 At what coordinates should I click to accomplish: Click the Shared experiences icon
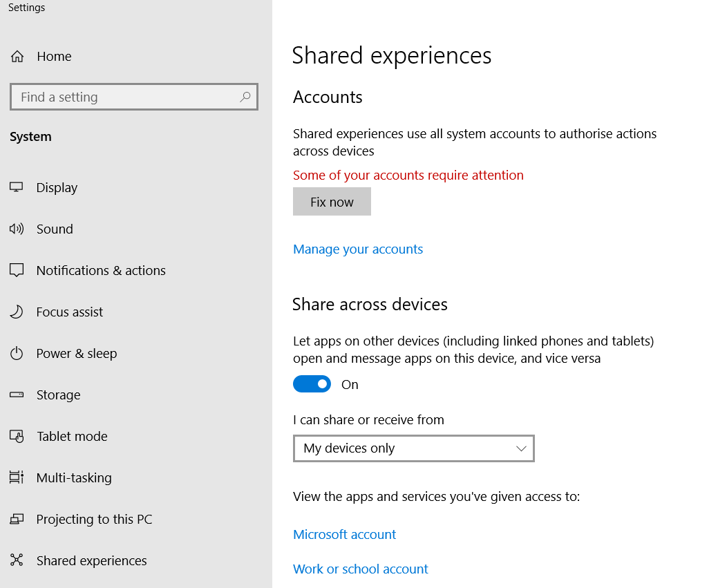17,560
